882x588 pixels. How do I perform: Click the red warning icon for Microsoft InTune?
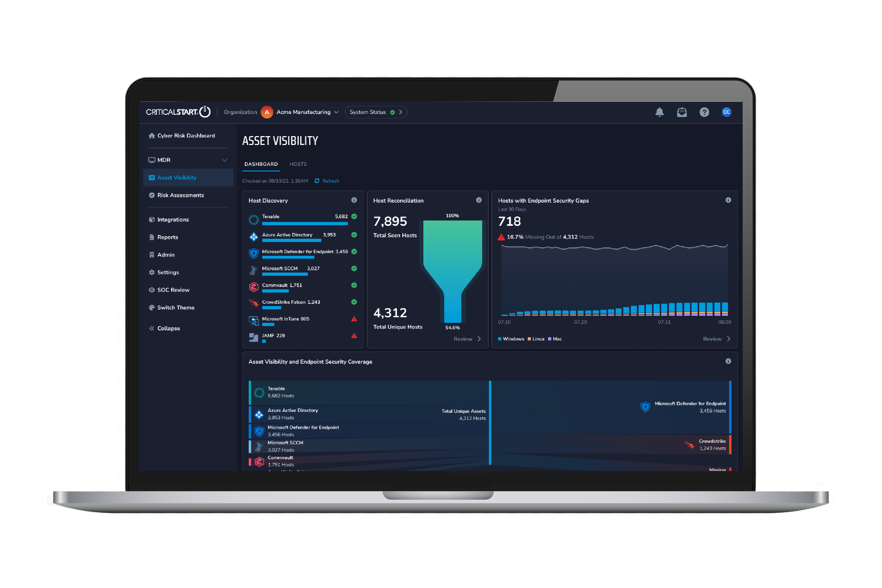[354, 319]
